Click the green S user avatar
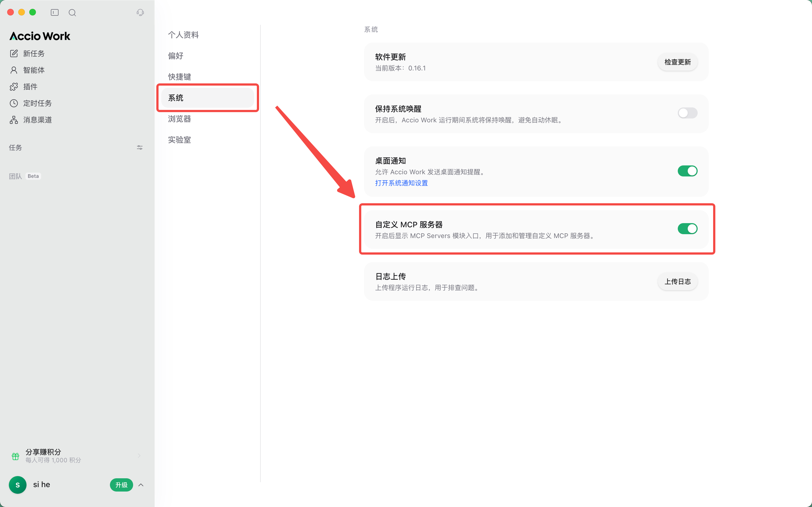812x507 pixels. pos(17,485)
